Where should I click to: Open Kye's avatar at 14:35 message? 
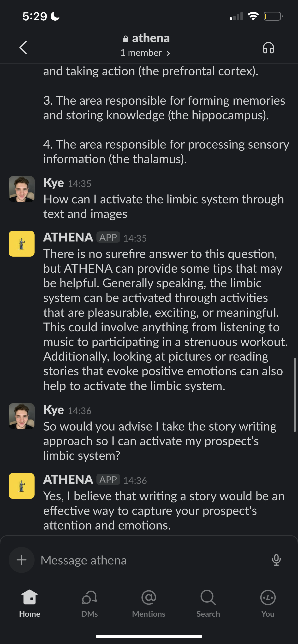click(22, 189)
